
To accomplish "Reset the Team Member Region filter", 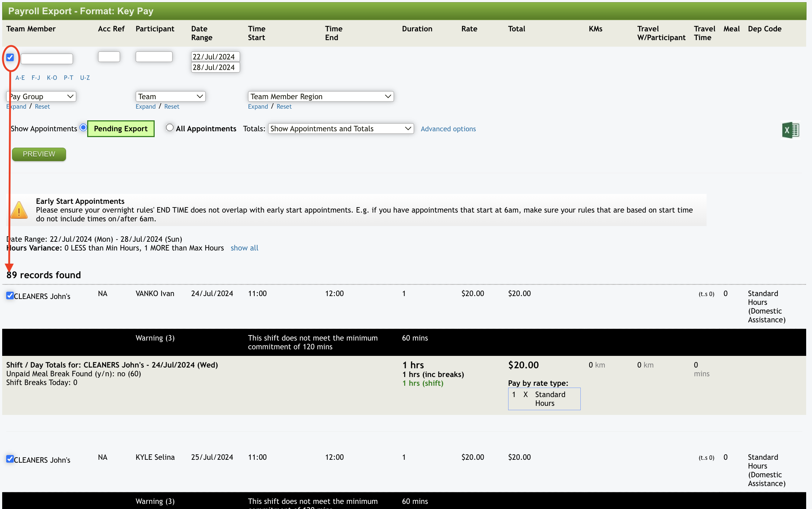I will (284, 106).
